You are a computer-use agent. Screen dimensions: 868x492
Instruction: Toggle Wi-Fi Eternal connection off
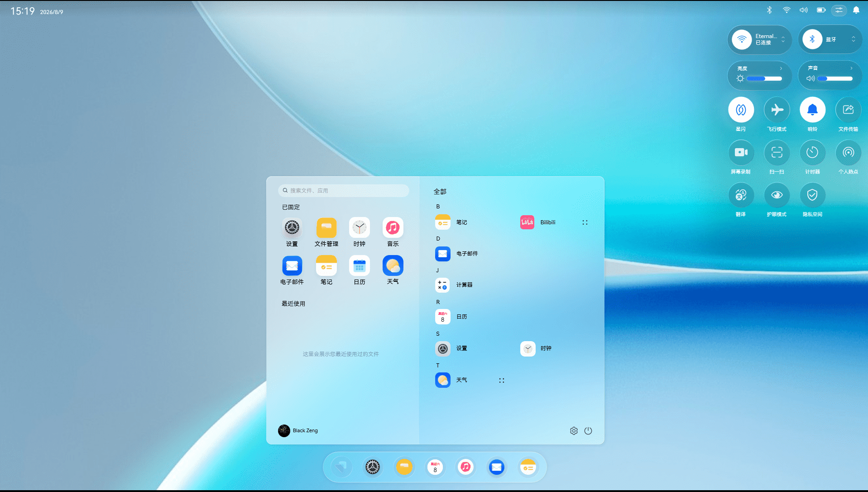point(742,39)
